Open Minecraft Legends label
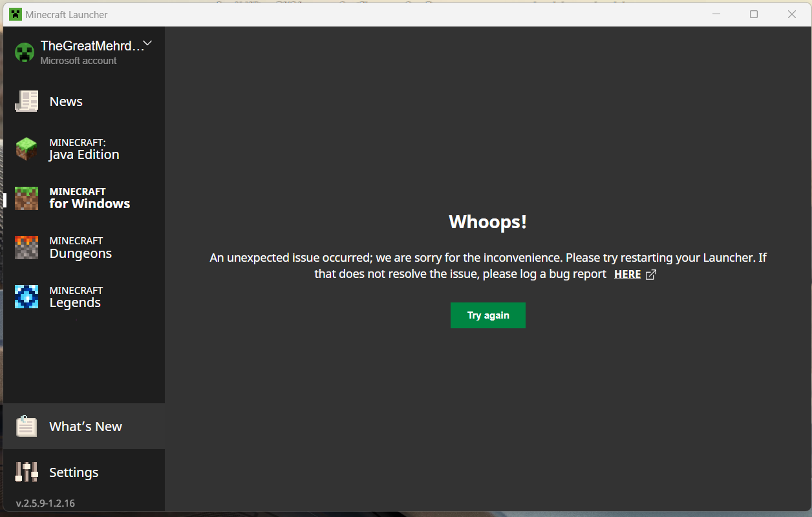Viewport: 812px width, 517px height. pos(76,297)
